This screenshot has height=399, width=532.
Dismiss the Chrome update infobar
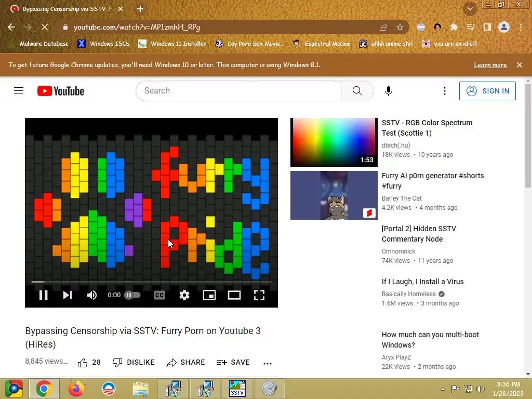click(520, 65)
